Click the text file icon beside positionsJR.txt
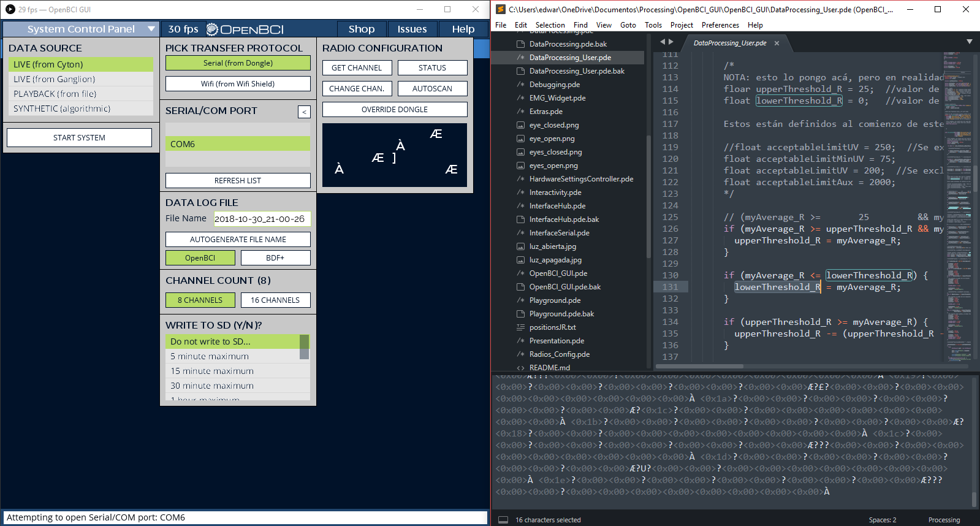Image resolution: width=980 pixels, height=526 pixels. point(520,327)
